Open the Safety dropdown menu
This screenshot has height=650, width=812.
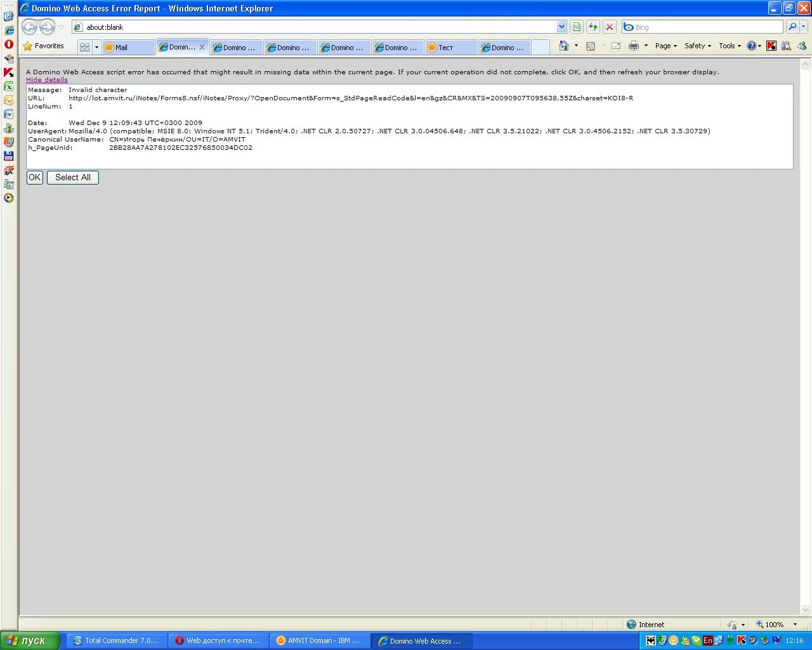point(698,46)
